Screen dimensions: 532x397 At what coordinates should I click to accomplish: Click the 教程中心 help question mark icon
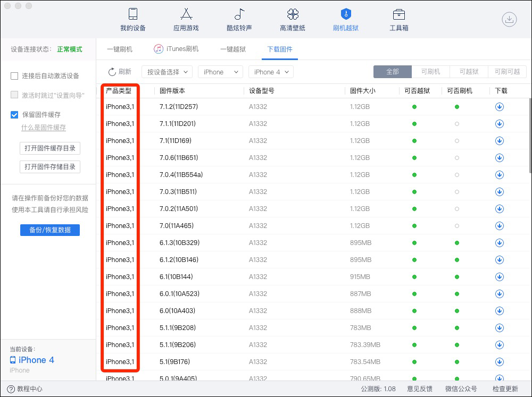click(x=11, y=389)
